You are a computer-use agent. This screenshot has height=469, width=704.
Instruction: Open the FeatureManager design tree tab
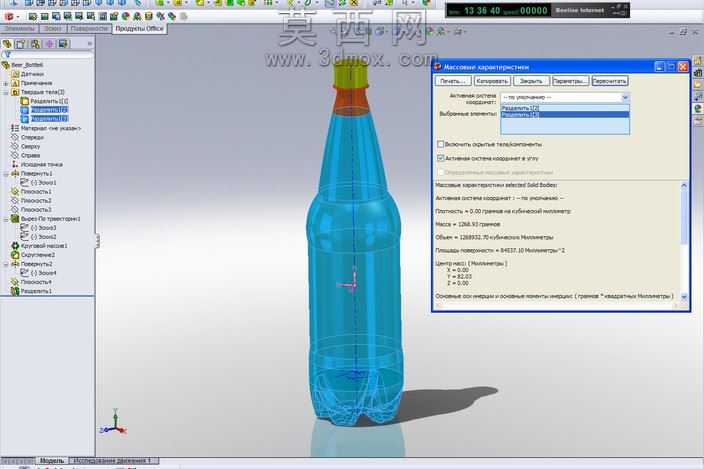point(7,44)
